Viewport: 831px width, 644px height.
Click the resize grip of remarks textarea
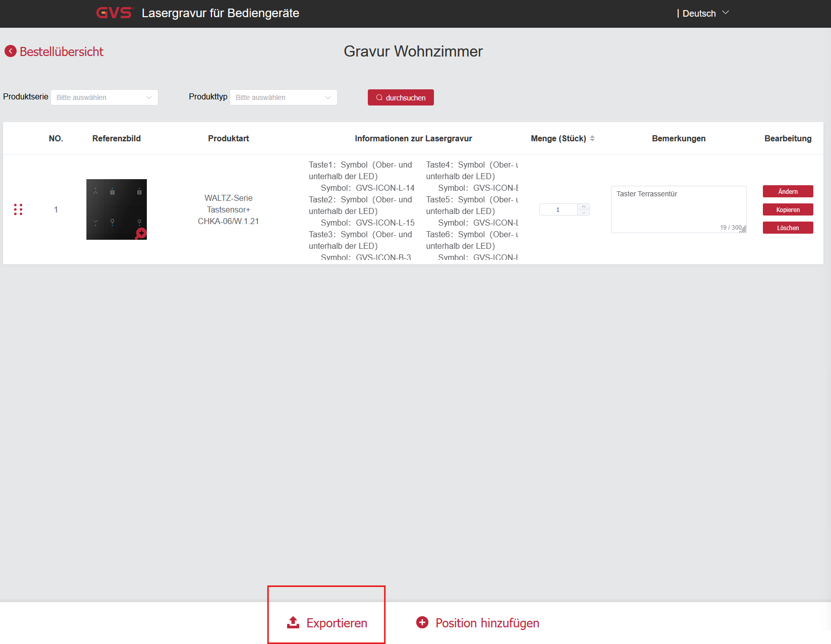tap(743, 229)
